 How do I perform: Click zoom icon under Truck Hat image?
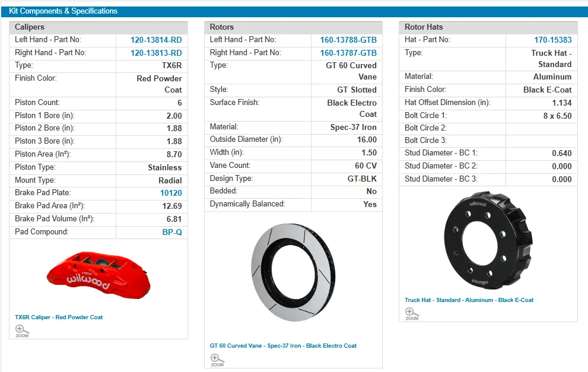[x=412, y=314]
